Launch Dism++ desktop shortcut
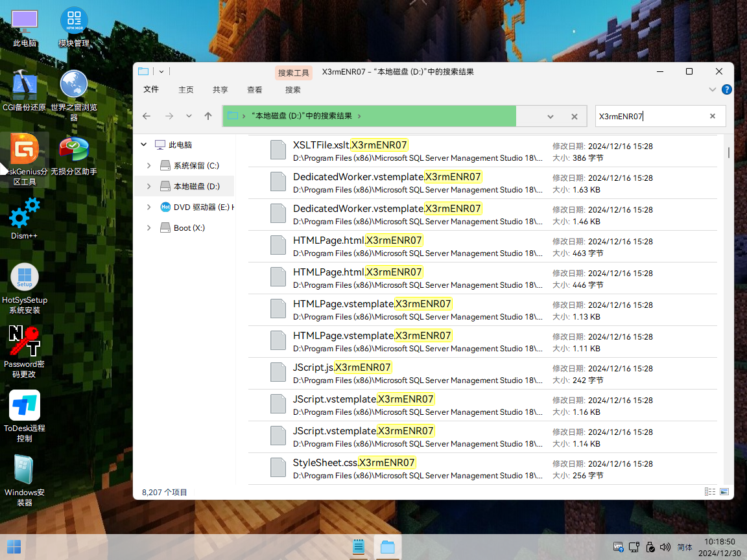Viewport: 747px width, 560px height. click(x=24, y=218)
